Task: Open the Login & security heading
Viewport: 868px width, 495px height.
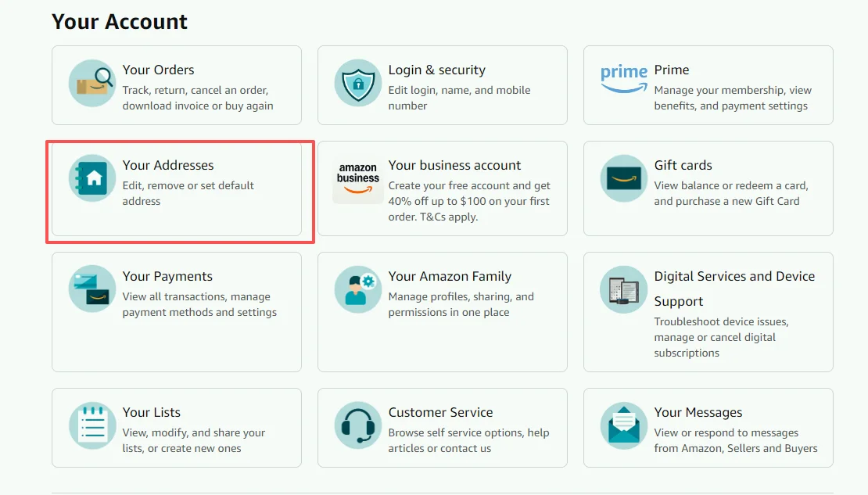Action: coord(436,70)
